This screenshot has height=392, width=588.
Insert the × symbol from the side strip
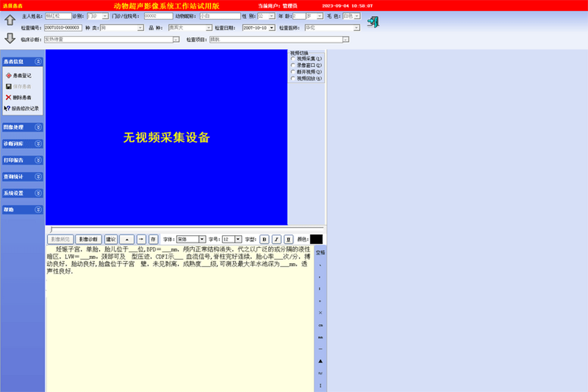point(320,313)
